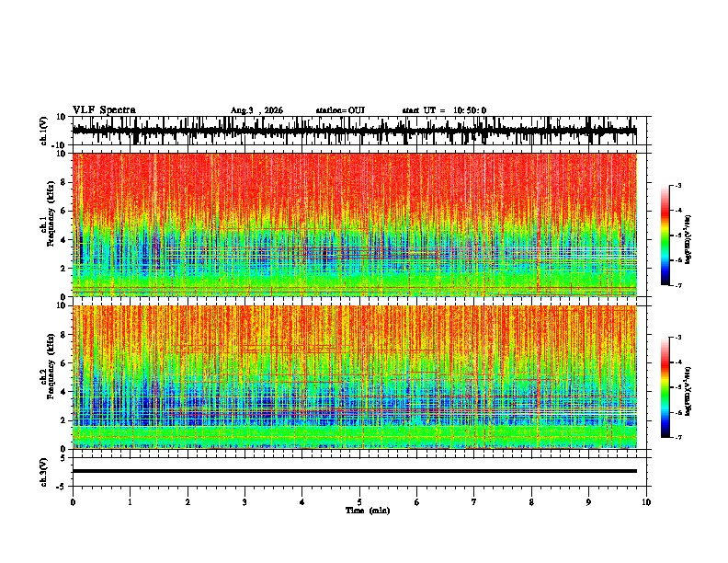The width and height of the screenshot is (728, 563).
Task: Click the 7 minute tick label
Action: coord(474,502)
